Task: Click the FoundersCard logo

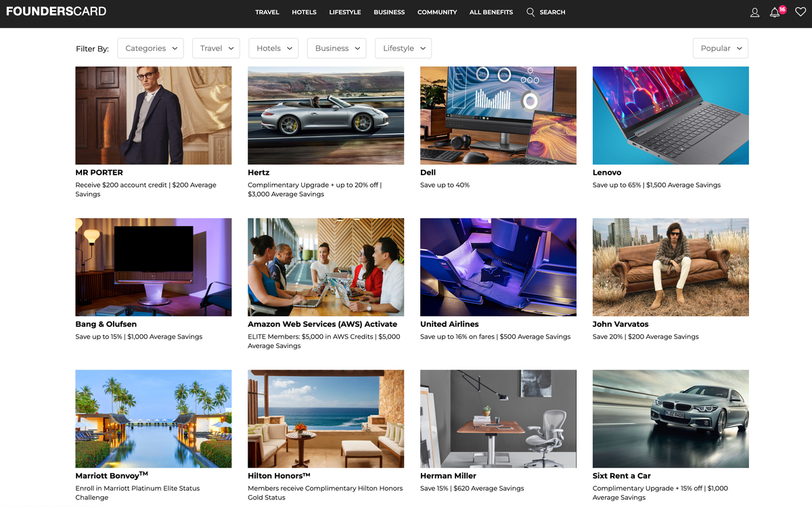Action: (x=56, y=12)
